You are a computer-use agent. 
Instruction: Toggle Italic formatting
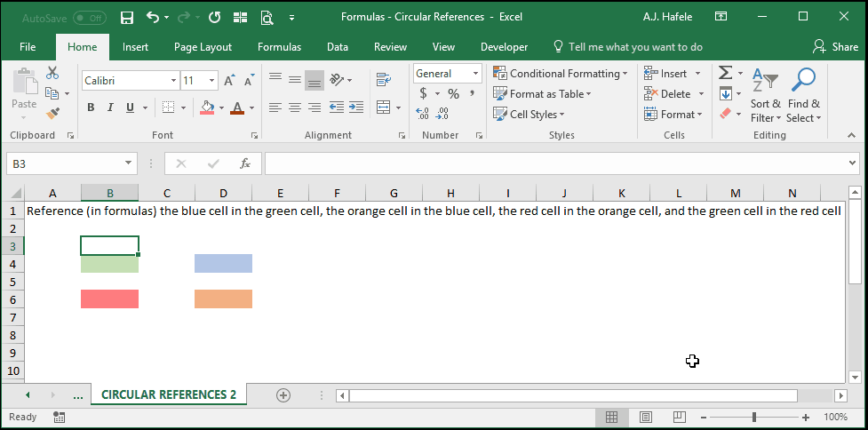[110, 107]
